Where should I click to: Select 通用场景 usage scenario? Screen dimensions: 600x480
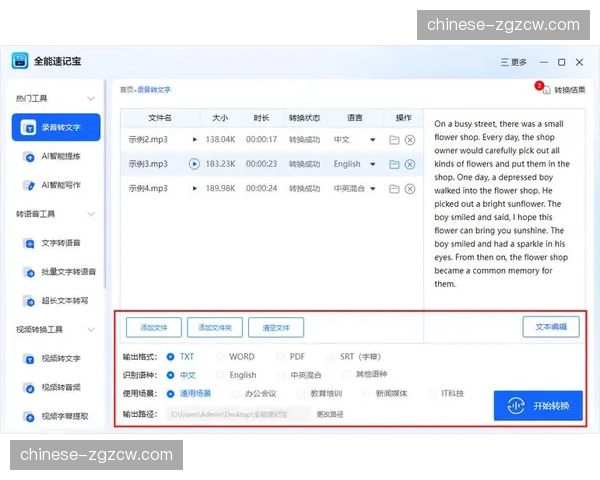pyautogui.click(x=171, y=394)
